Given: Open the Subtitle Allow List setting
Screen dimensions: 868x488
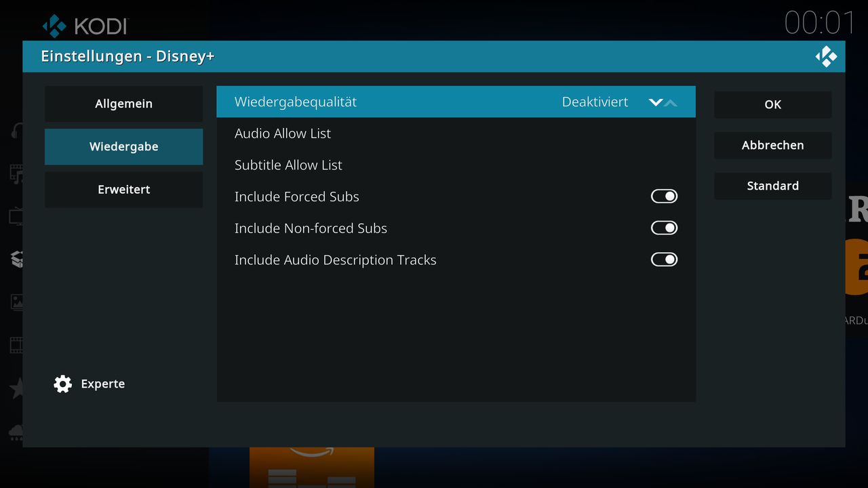Looking at the screenshot, I should (x=456, y=165).
